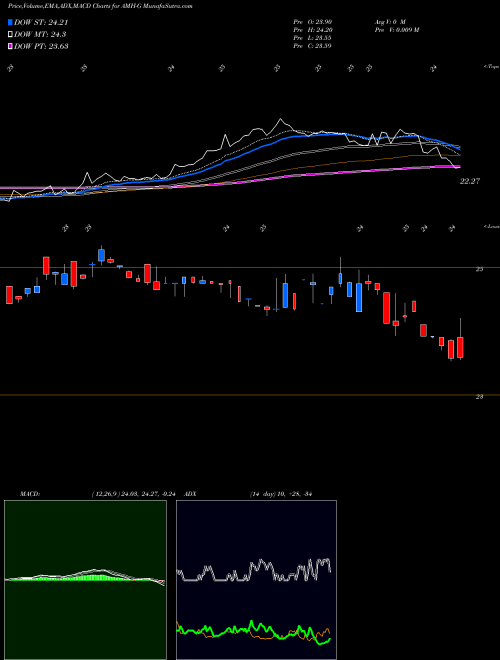Click the ADX (14 day) values text
This screenshot has width=500, height=660.
[x=280, y=494]
